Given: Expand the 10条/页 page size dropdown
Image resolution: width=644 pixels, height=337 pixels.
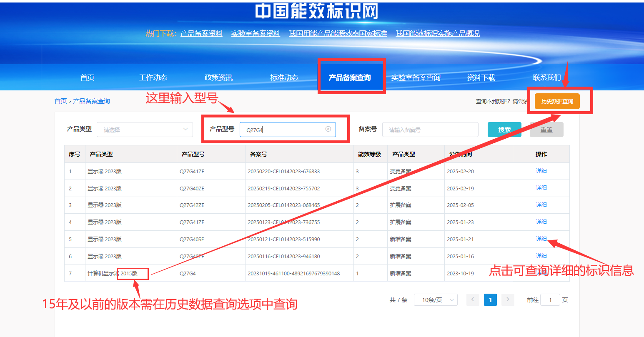Looking at the screenshot, I should [436, 300].
